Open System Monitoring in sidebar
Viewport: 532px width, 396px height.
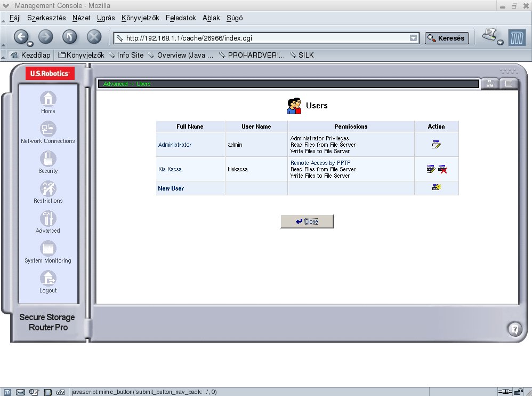coord(48,249)
